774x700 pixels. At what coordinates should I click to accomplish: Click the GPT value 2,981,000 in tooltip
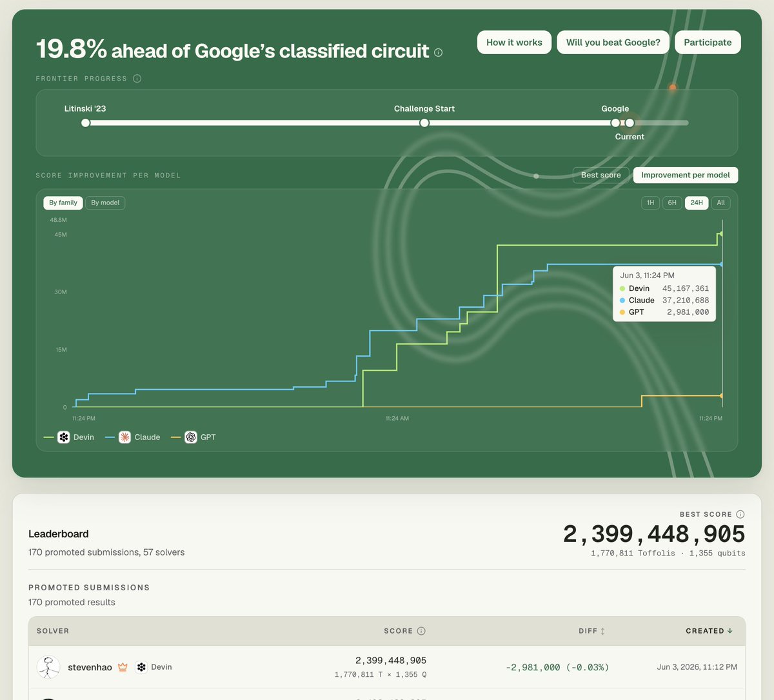tap(688, 312)
